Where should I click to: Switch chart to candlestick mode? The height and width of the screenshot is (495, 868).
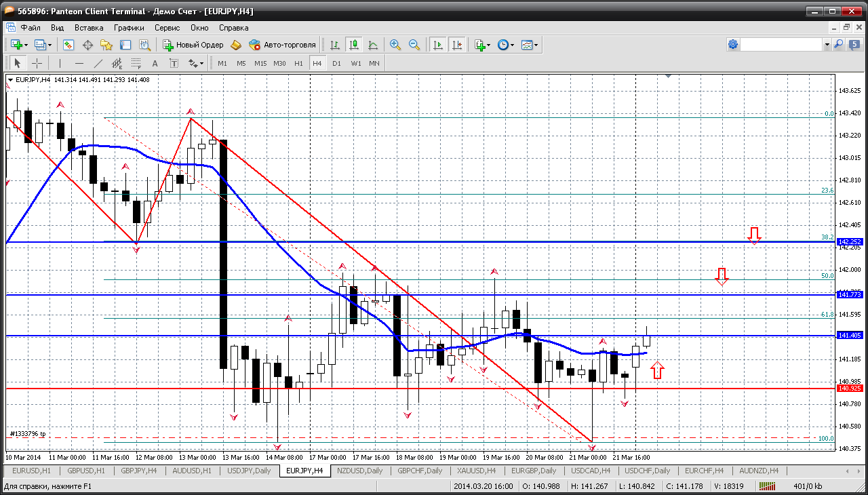click(x=353, y=45)
